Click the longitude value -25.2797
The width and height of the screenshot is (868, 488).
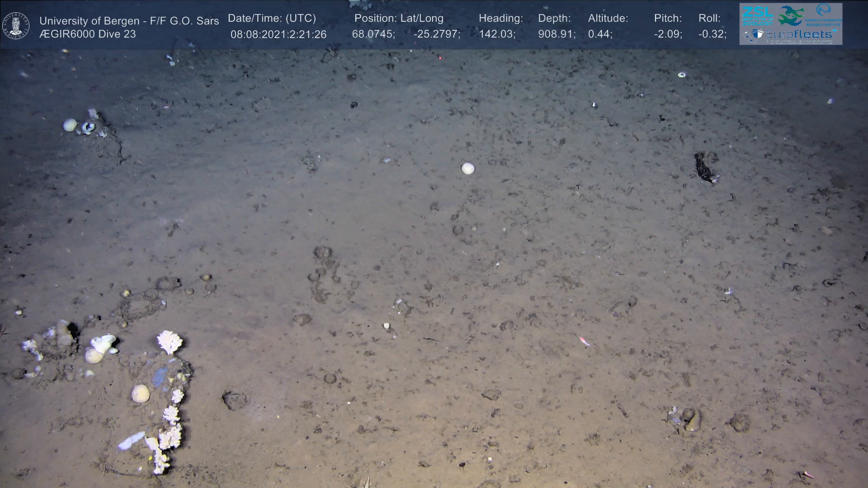pyautogui.click(x=436, y=34)
